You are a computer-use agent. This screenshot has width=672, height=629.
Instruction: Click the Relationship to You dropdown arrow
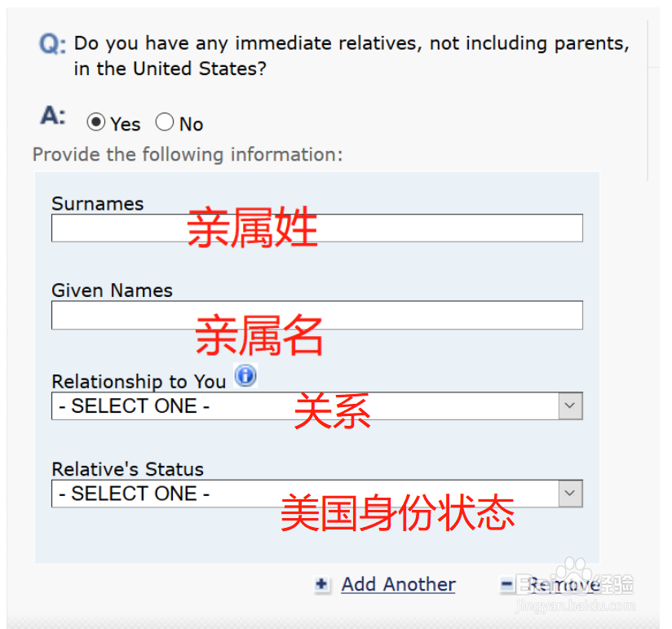click(x=571, y=405)
